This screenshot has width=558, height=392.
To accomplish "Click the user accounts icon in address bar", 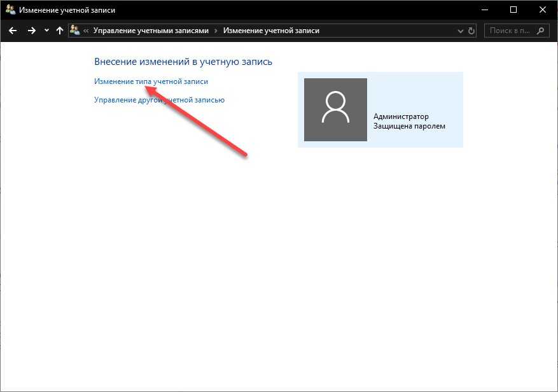I will point(74,30).
